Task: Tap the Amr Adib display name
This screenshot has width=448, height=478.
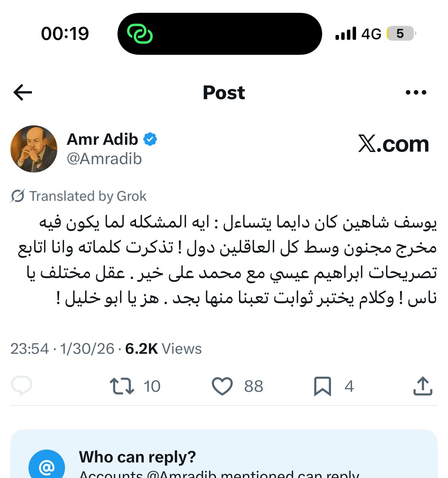Action: point(102,139)
